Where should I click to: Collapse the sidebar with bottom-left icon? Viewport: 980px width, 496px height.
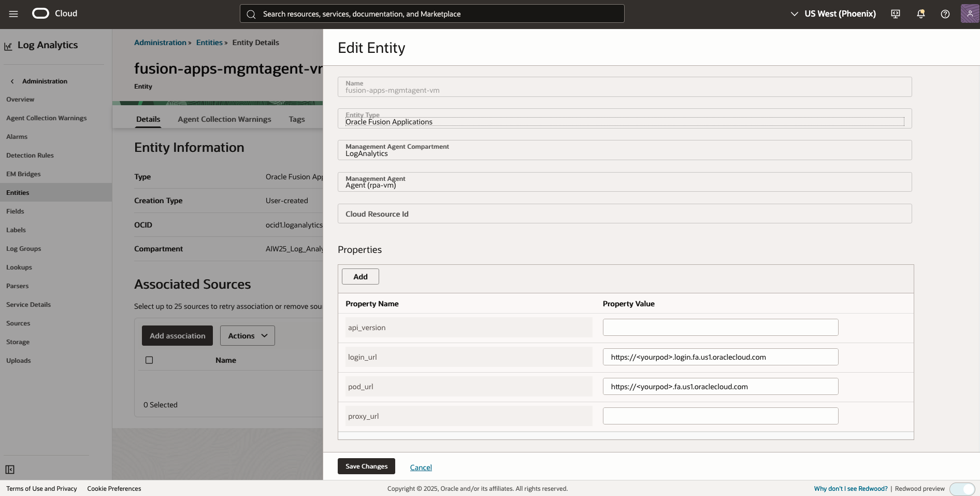point(9,470)
